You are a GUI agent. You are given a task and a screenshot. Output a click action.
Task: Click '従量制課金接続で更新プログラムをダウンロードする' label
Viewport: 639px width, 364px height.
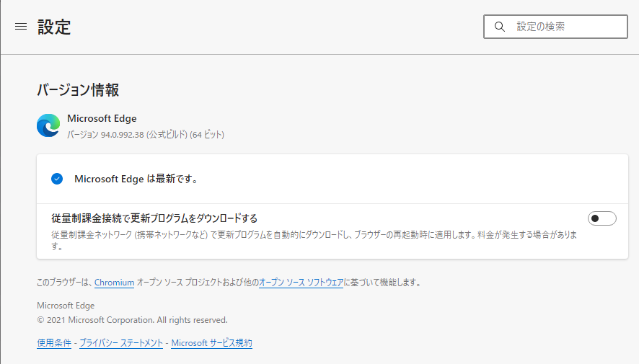(x=154, y=218)
